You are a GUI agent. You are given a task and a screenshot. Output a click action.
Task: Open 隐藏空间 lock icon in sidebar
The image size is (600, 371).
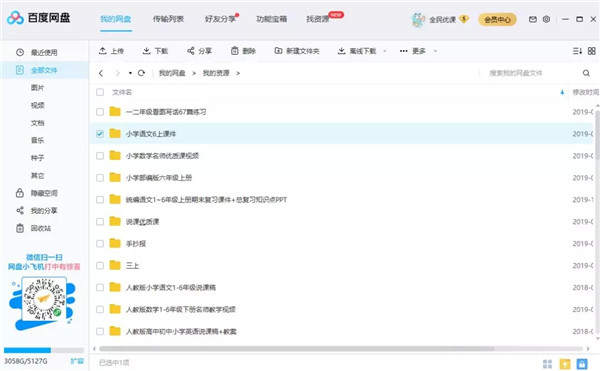[x=20, y=193]
